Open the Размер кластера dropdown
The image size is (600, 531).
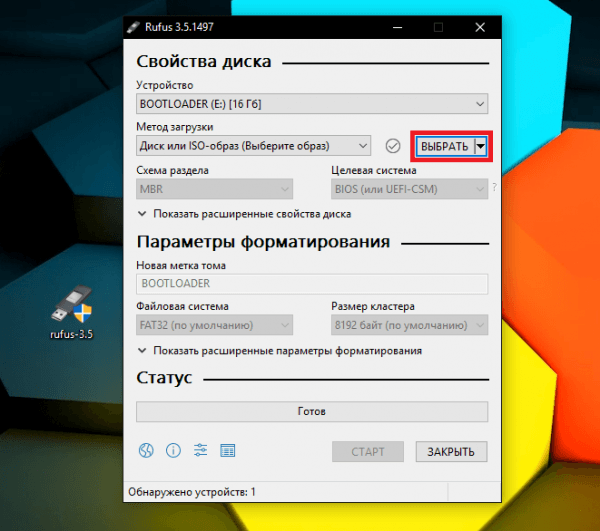[409, 325]
